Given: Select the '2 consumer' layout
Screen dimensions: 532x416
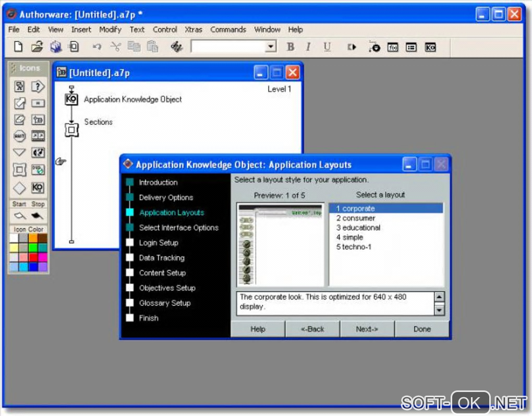Looking at the screenshot, I should (x=386, y=218).
